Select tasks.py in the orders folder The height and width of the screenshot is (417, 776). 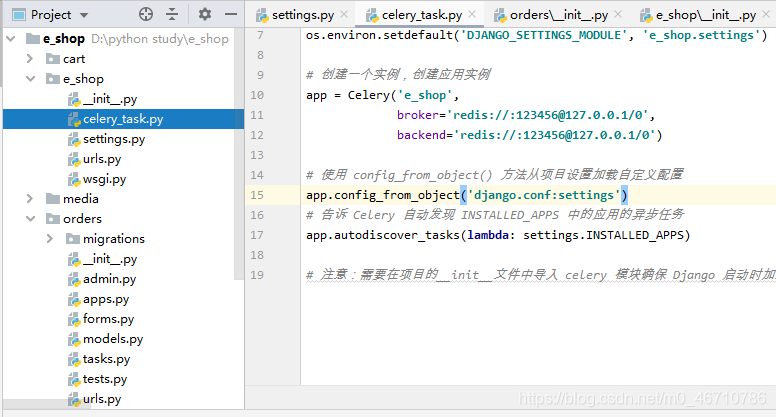106,359
